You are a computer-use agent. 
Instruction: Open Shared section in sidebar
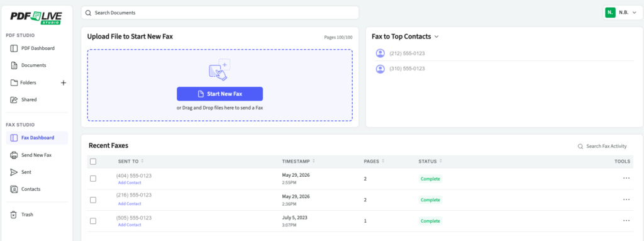pos(37,99)
